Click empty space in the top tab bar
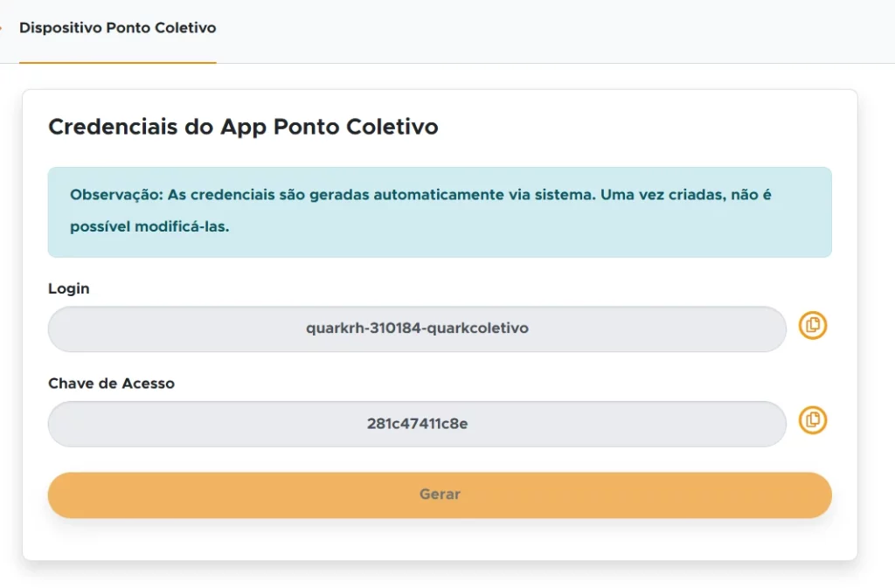This screenshot has width=895, height=588. (x=559, y=31)
